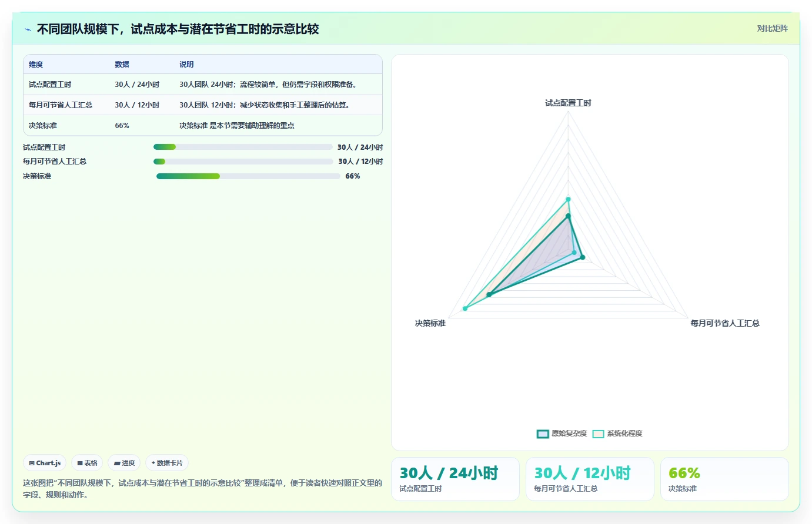812x524 pixels.
Task: Click the 决策标准 progress bar
Action: pos(248,176)
